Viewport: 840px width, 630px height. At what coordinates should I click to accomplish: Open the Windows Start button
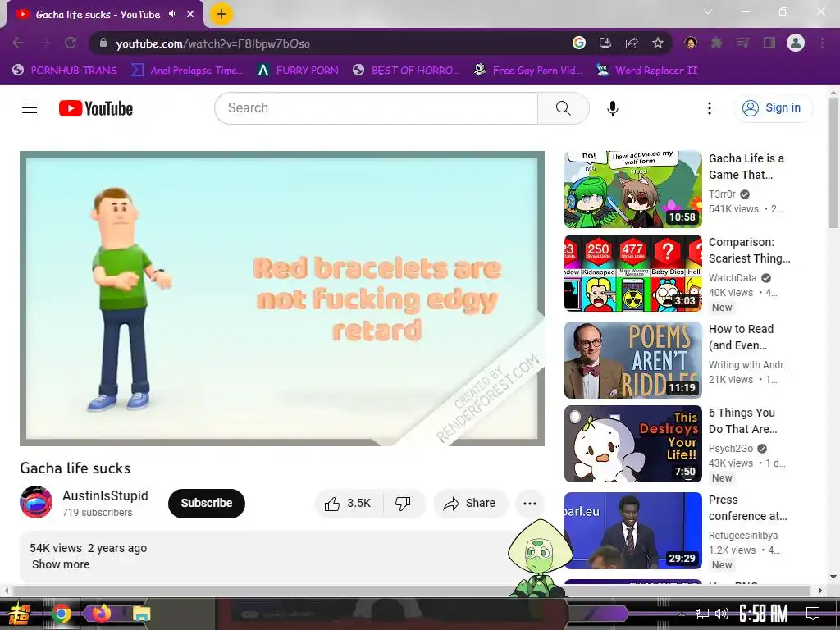[x=21, y=614]
